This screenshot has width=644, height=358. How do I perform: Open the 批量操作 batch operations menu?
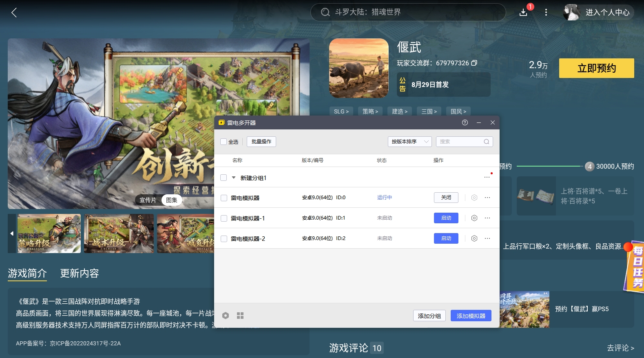pyautogui.click(x=261, y=142)
